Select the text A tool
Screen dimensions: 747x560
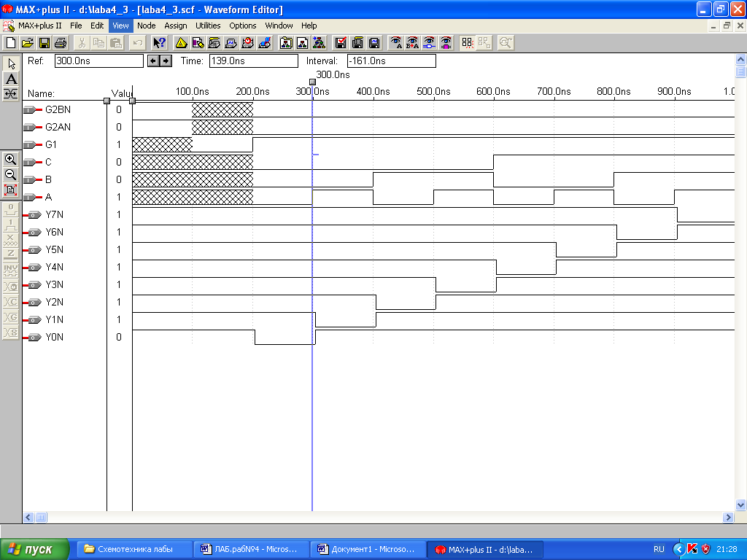point(11,79)
